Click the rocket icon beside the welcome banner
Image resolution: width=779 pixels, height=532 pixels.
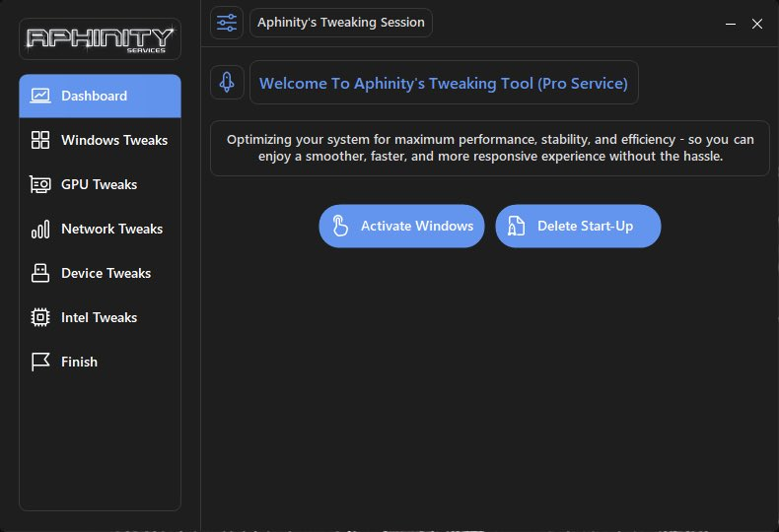pos(227,83)
